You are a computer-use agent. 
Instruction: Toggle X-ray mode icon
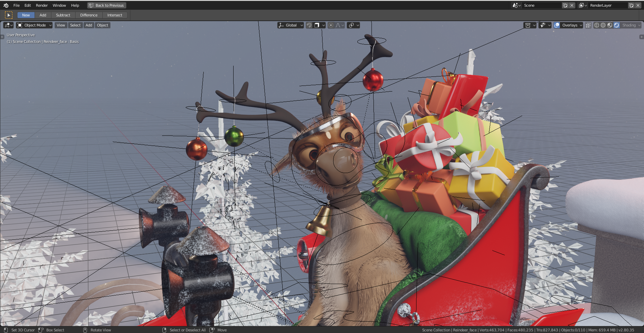point(588,25)
